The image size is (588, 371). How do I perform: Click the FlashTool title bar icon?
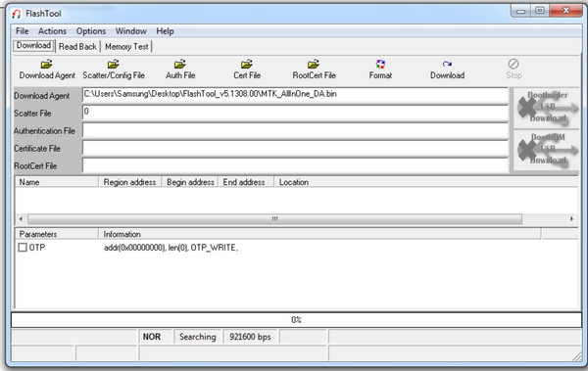coord(16,14)
